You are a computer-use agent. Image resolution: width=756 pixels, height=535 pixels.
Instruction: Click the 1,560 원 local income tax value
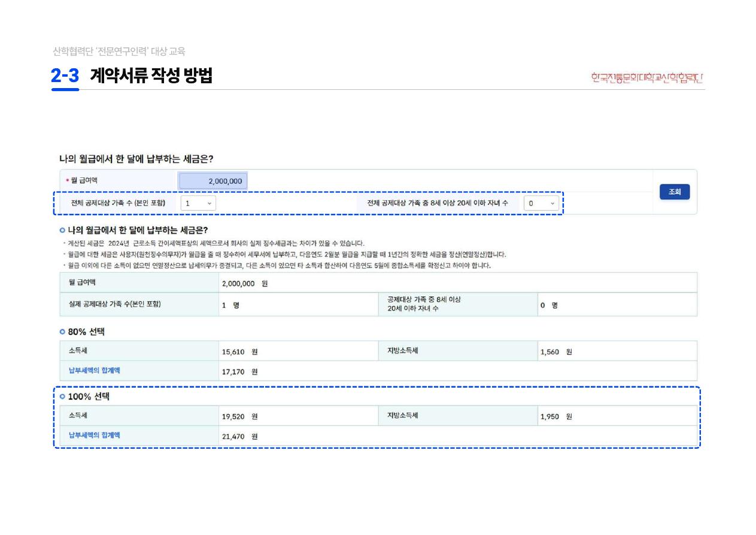tap(556, 352)
